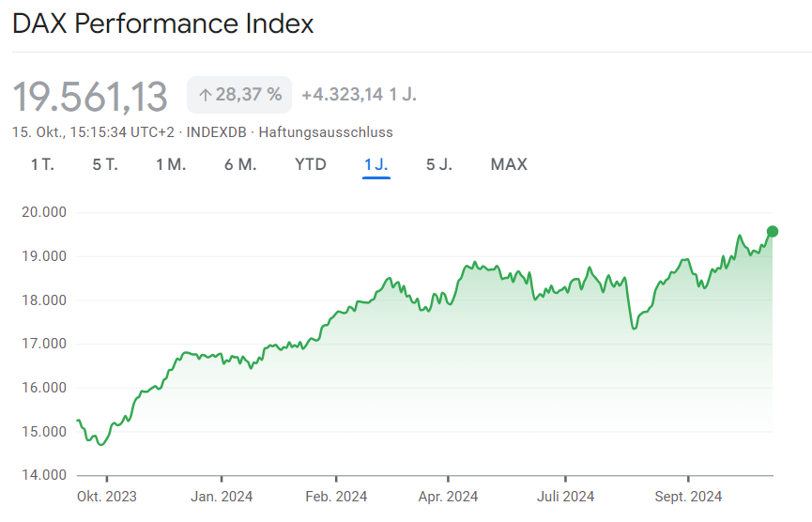Show the MAX range chart
The width and height of the screenshot is (812, 522).
click(x=509, y=164)
